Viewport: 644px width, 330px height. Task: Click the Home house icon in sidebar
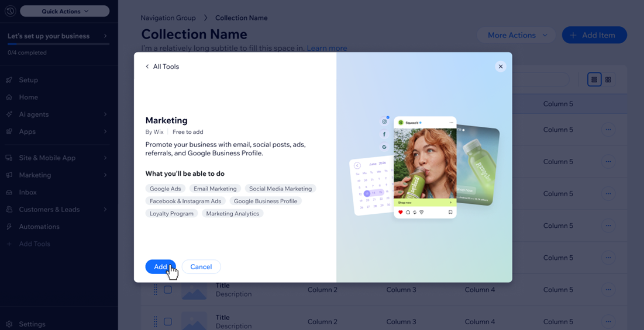pyautogui.click(x=9, y=97)
